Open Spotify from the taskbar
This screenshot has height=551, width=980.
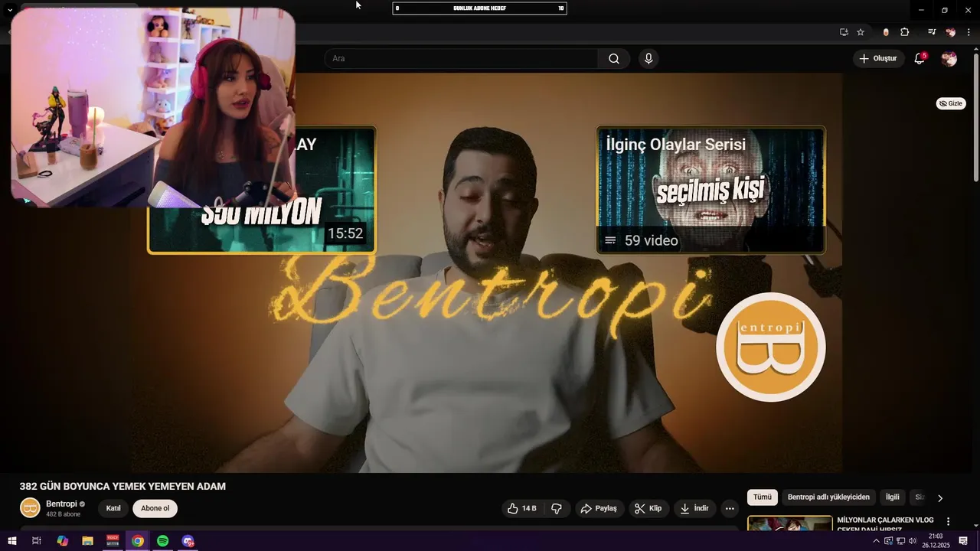point(163,541)
